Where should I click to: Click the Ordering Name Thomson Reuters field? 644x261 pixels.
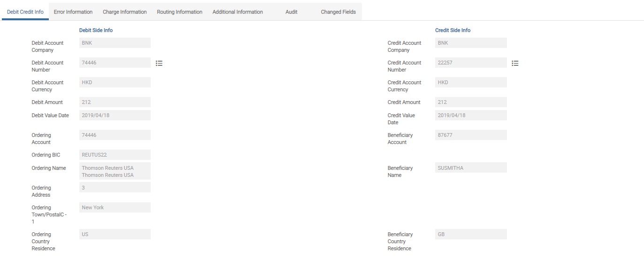coord(115,171)
